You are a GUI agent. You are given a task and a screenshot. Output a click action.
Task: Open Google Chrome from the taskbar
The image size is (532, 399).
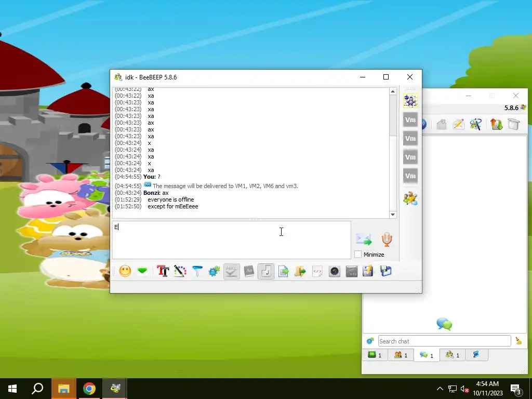point(89,389)
